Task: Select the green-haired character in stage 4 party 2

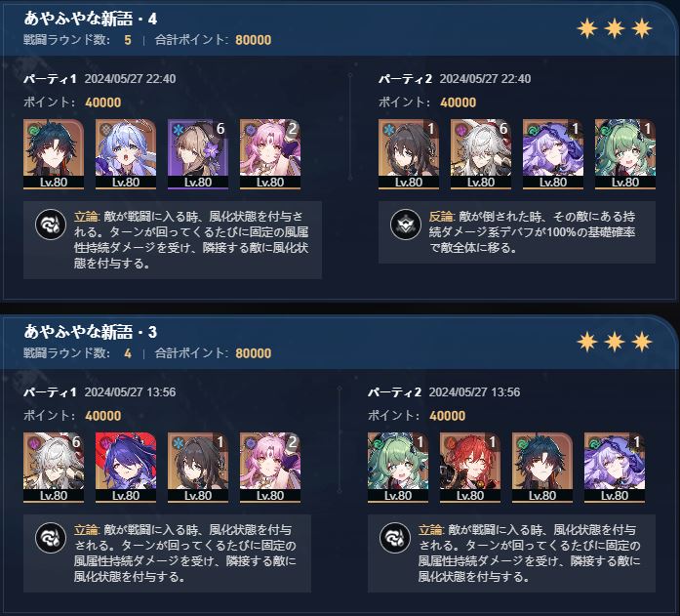Action: 625,154
